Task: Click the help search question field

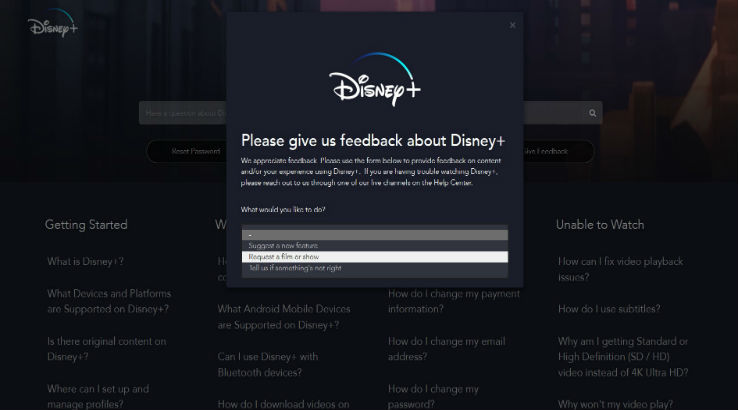Action: (185, 113)
